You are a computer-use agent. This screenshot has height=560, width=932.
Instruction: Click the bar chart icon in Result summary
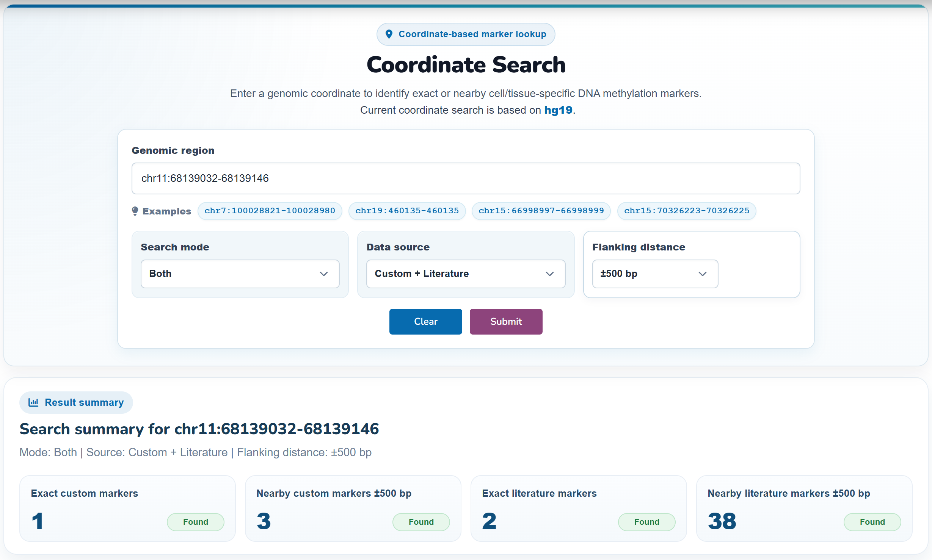point(33,402)
